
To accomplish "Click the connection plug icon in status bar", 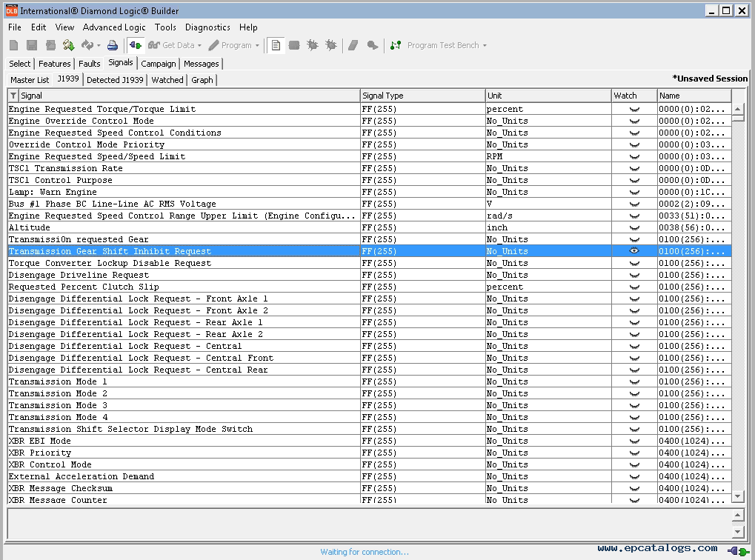I will pyautogui.click(x=736, y=551).
